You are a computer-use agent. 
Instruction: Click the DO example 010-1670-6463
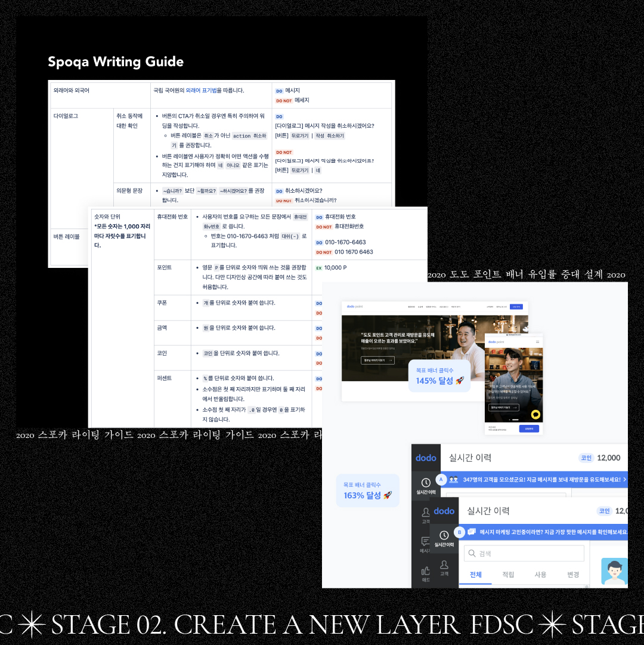pyautogui.click(x=345, y=242)
